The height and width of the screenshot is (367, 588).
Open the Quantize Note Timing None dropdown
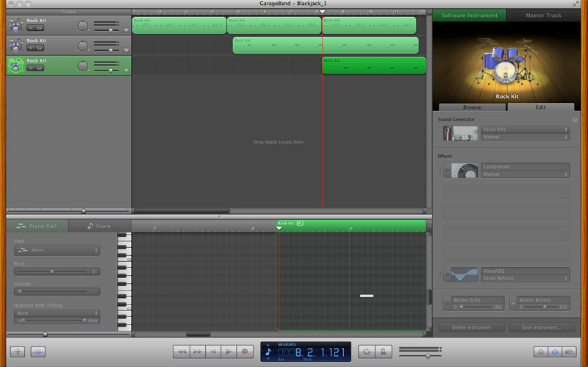[57, 313]
